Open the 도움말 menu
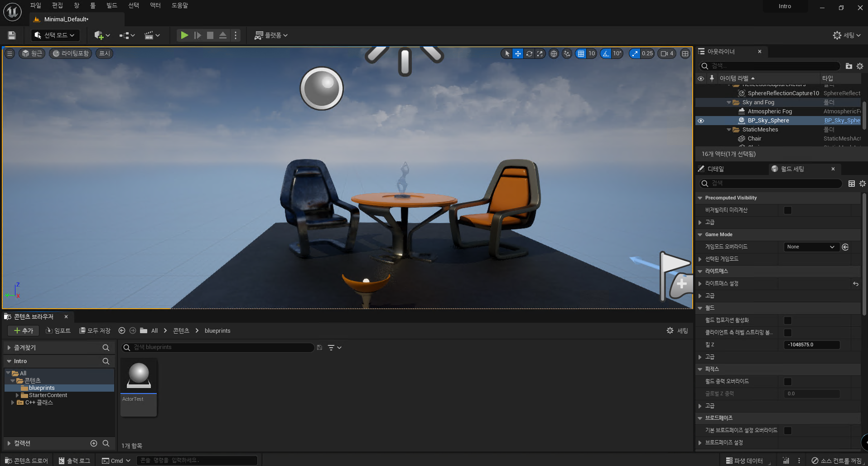 pyautogui.click(x=180, y=5)
